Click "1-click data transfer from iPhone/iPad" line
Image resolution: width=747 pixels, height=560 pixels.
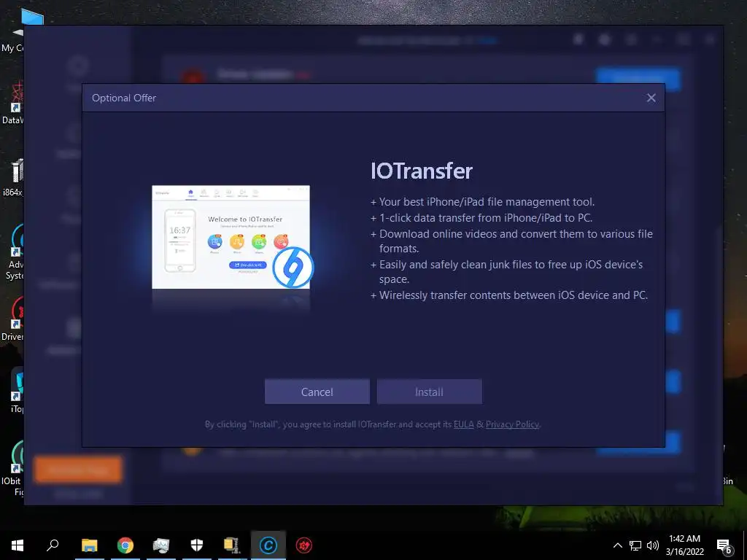[481, 218]
